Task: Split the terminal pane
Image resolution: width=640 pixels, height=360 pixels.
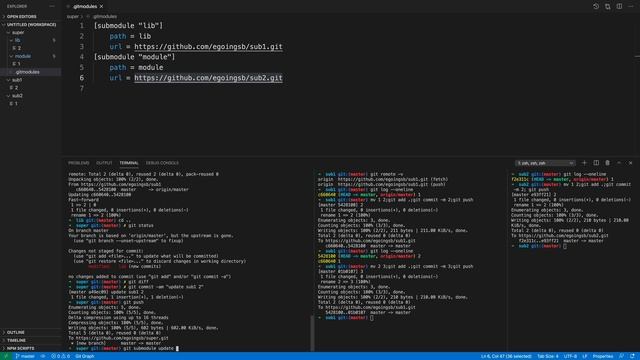Action: (596, 163)
